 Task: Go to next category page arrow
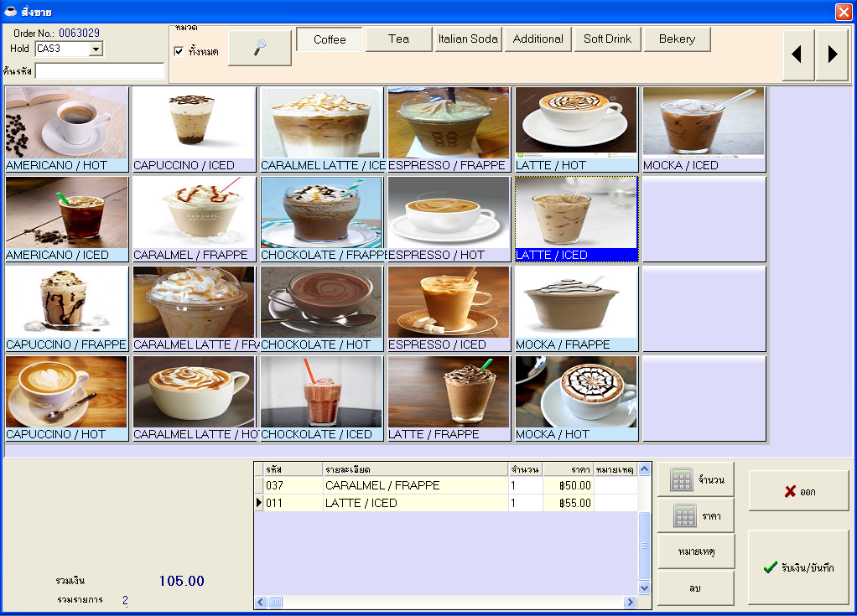[832, 54]
